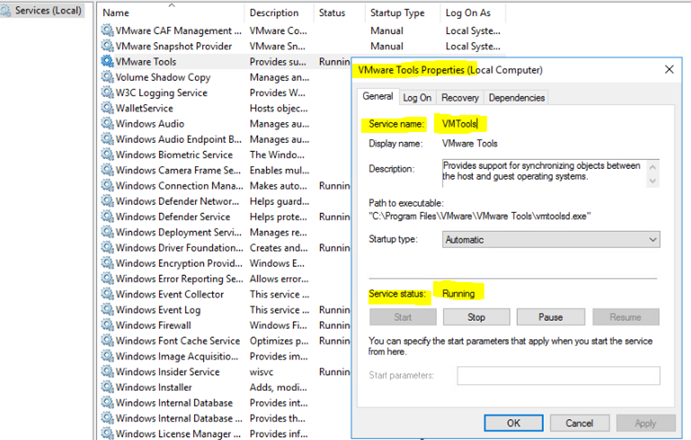The width and height of the screenshot is (691, 440).
Task: Click gear icon of Windows Defender Network service
Action: click(x=107, y=201)
